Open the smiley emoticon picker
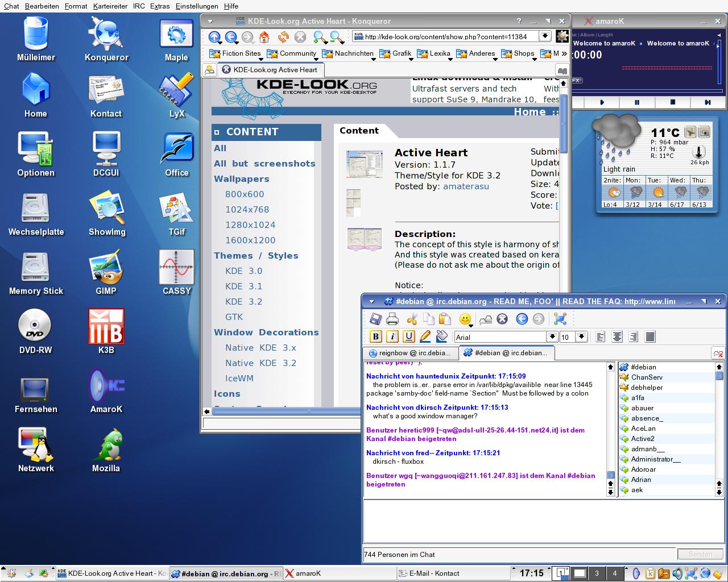The image size is (728, 582). [465, 319]
